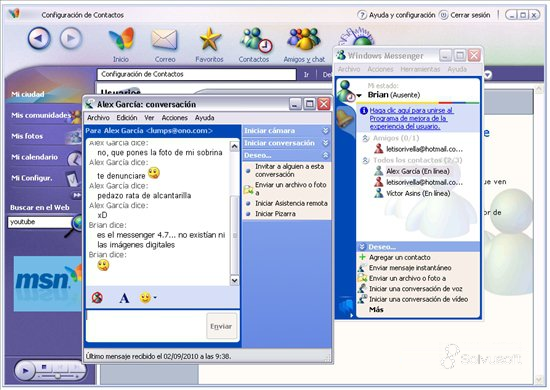The height and width of the screenshot is (390, 550).
Task: Click the MSN Back arrow button
Action: click(39, 38)
